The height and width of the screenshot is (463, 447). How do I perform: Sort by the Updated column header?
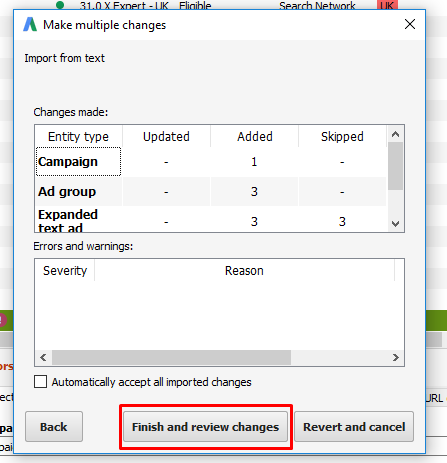pos(166,136)
